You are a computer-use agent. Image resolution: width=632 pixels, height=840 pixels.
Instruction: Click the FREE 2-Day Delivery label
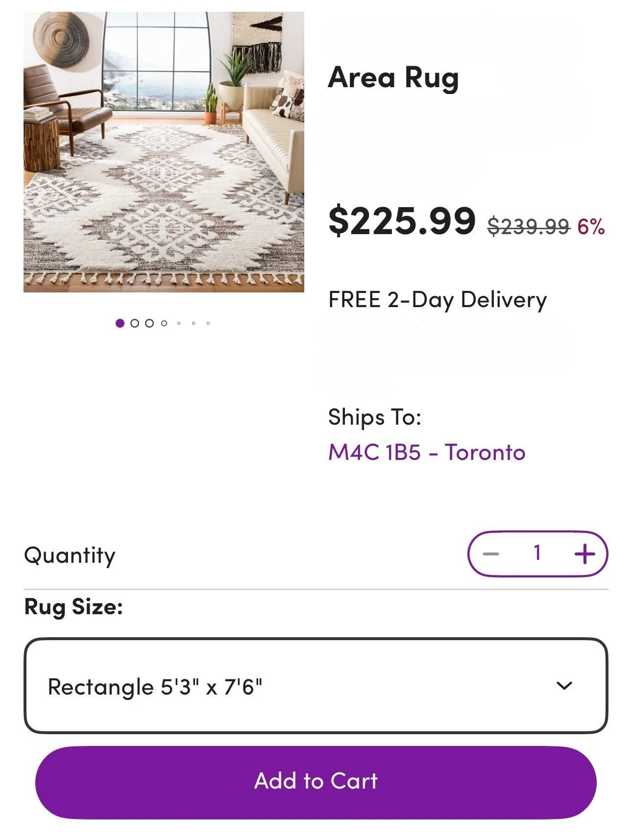438,299
